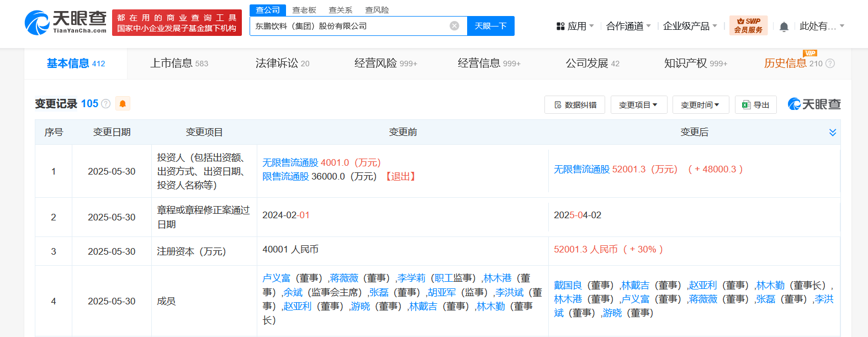This screenshot has width=868, height=337.
Task: Click the 章程或章程修正案通过日期 cell
Action: [x=204, y=217]
